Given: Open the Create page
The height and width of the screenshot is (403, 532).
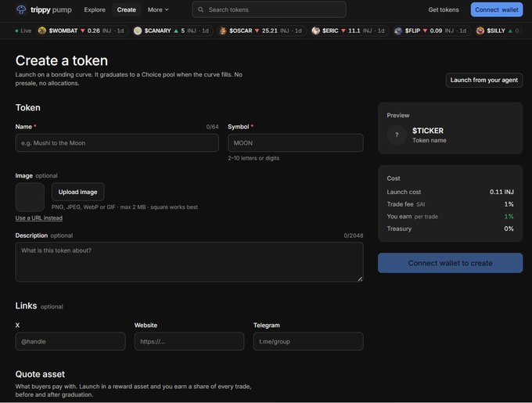Looking at the screenshot, I should tap(126, 10).
